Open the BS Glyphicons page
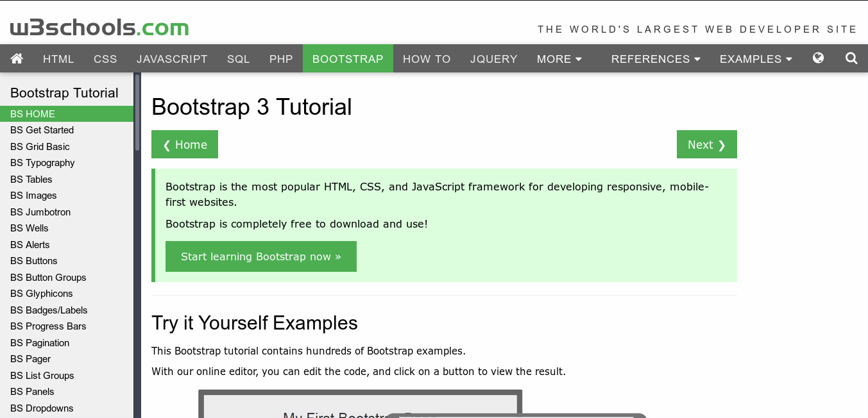 [x=41, y=293]
